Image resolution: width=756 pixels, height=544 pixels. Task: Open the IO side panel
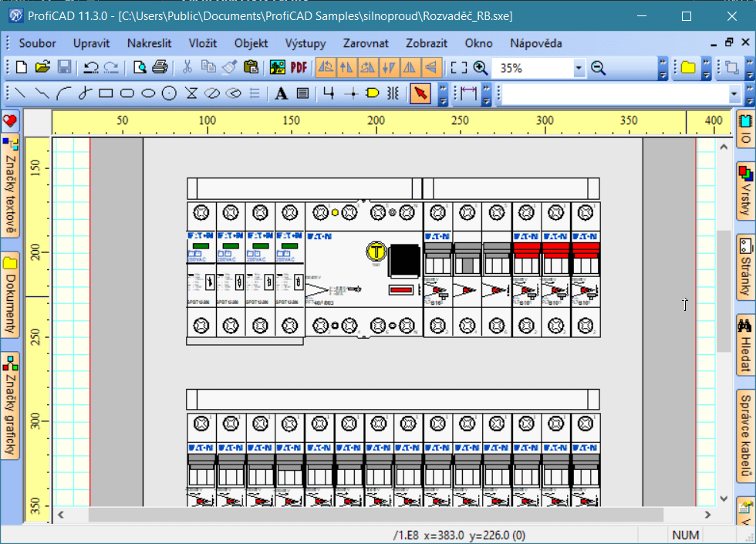pos(745,129)
